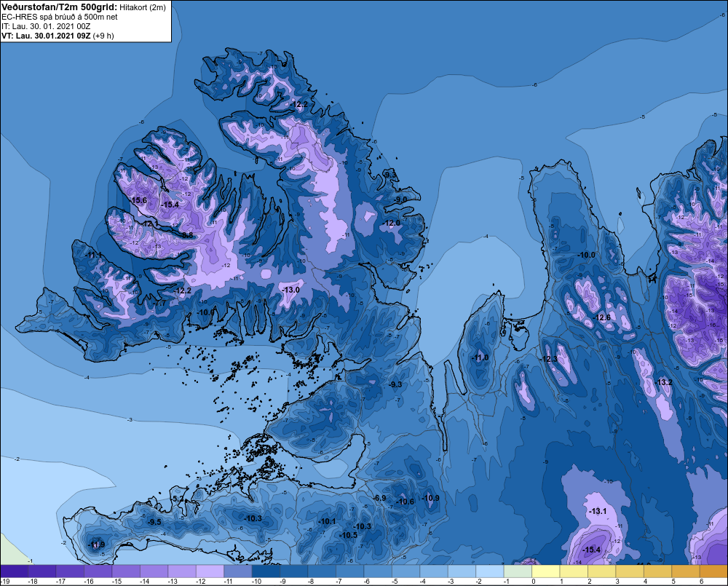
Task: Select the orange swatch right of 6
Action: click(713, 571)
